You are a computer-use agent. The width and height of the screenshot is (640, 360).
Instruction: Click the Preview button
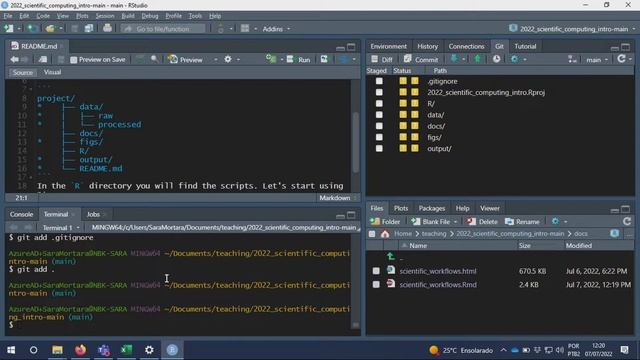186,60
